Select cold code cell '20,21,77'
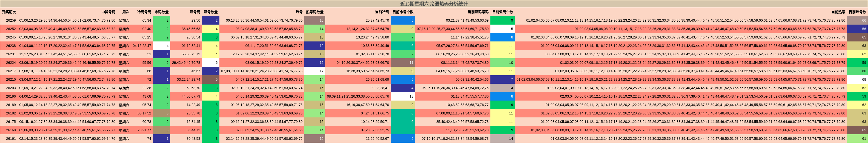The height and width of the screenshot is (143, 868). coord(142,130)
